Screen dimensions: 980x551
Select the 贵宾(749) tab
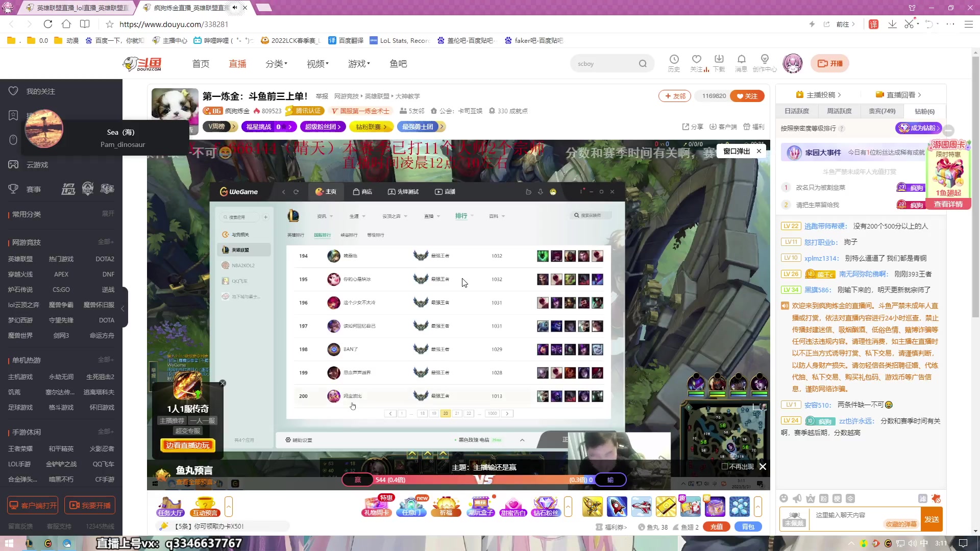point(881,111)
